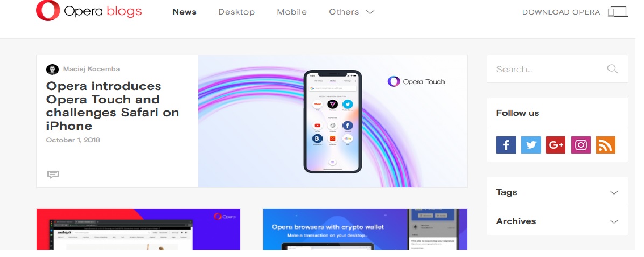Open the crypto wallet article thumbnail
This screenshot has height=257, width=644.
[x=365, y=229]
